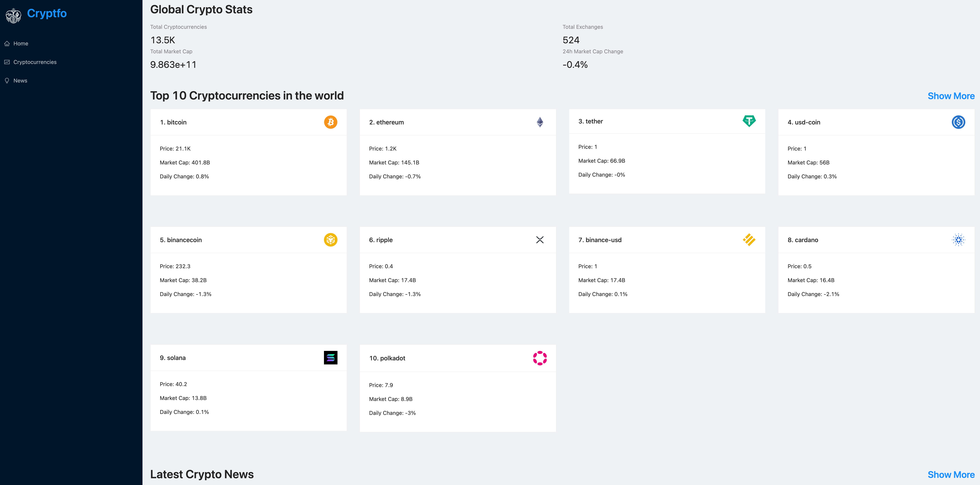This screenshot has height=485, width=980.
Task: Click the Bitcoin orange logo icon
Action: click(x=330, y=122)
